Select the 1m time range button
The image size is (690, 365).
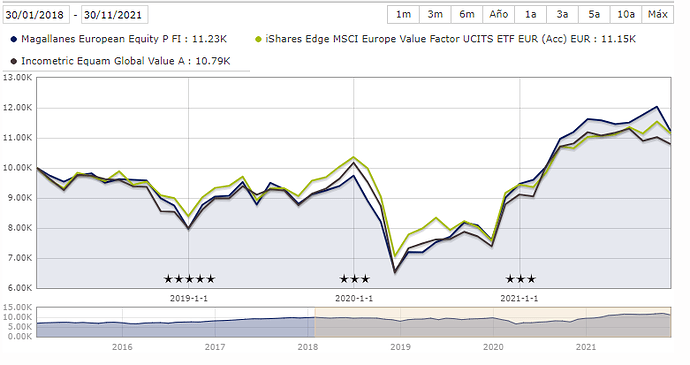click(404, 15)
